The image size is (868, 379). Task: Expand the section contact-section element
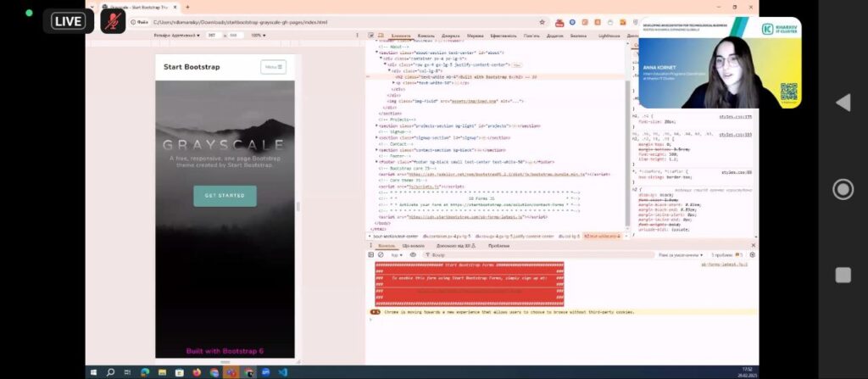(x=377, y=149)
